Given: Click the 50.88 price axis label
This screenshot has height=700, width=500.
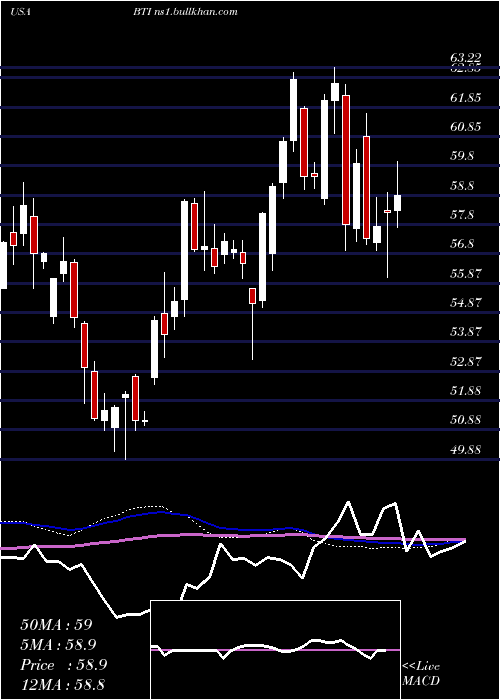Looking at the screenshot, I should pyautogui.click(x=466, y=420).
